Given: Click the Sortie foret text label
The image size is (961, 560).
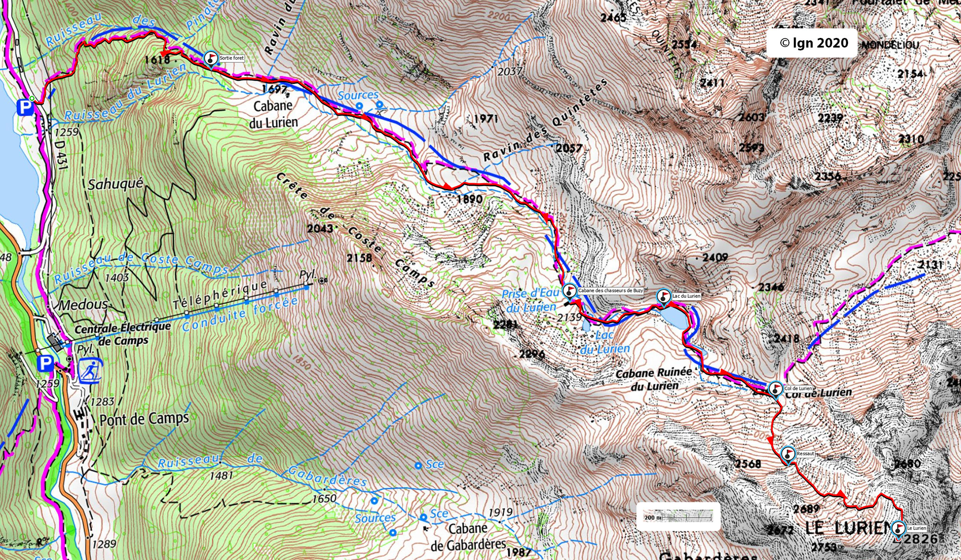Looking at the screenshot, I should pyautogui.click(x=232, y=58).
